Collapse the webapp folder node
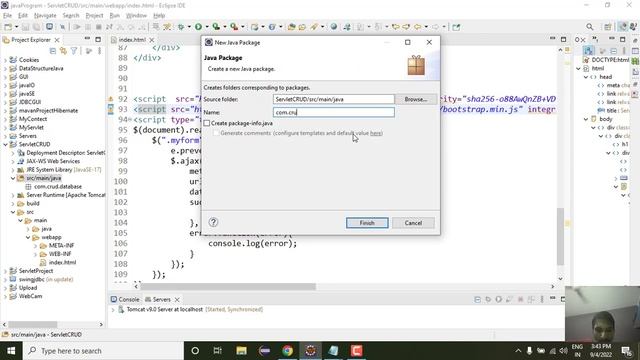 tap(28, 237)
